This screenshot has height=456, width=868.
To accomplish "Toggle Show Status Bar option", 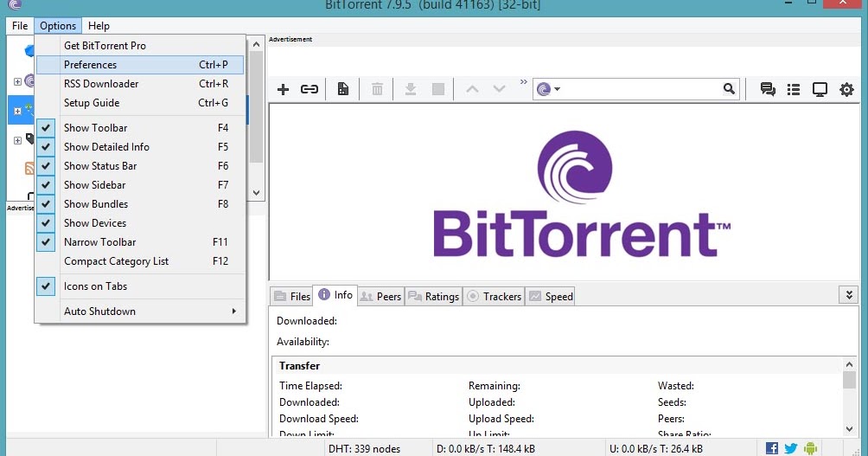I will point(141,165).
